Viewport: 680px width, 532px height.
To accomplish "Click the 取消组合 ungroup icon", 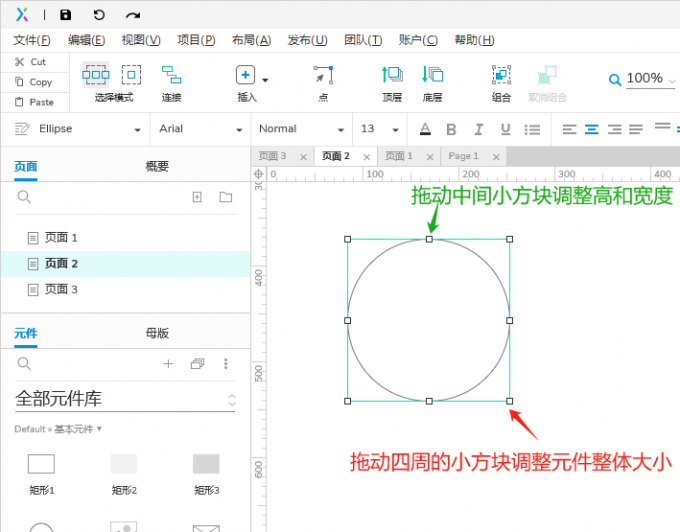I will pos(547,75).
